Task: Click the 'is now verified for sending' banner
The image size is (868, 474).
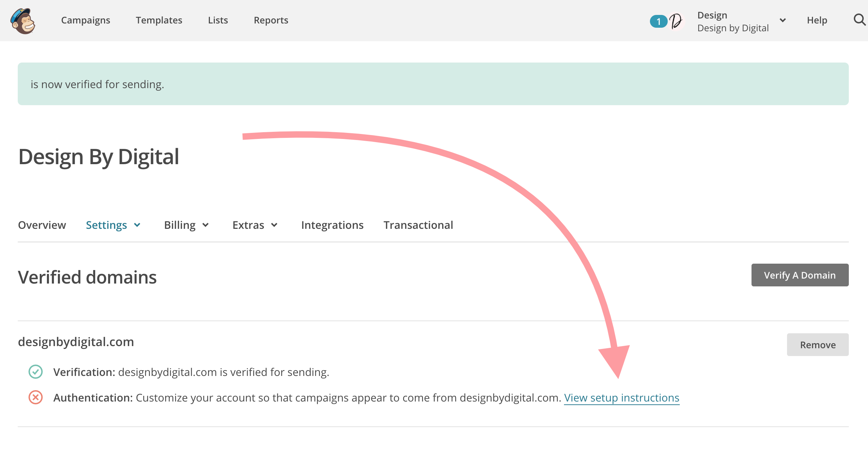Action: coord(433,84)
